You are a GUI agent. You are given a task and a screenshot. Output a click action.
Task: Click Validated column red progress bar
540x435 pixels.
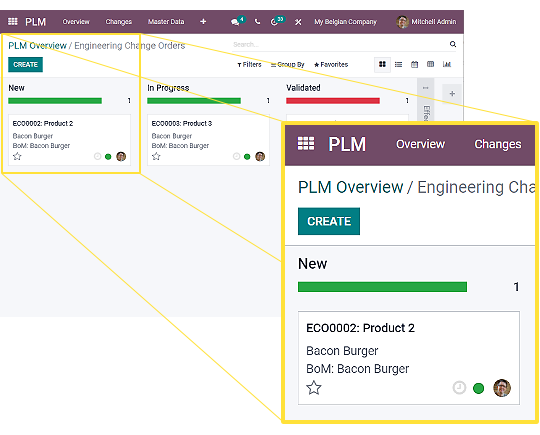point(333,101)
